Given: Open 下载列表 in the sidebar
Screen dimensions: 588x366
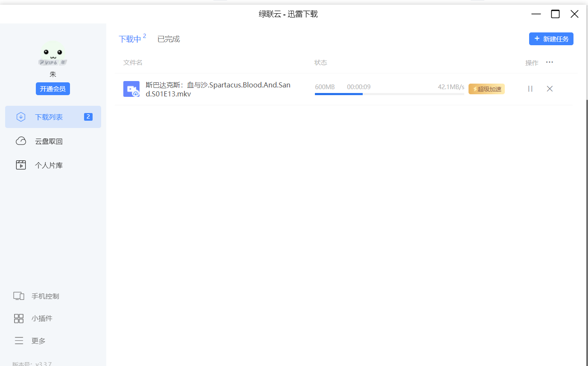Looking at the screenshot, I should (53, 117).
